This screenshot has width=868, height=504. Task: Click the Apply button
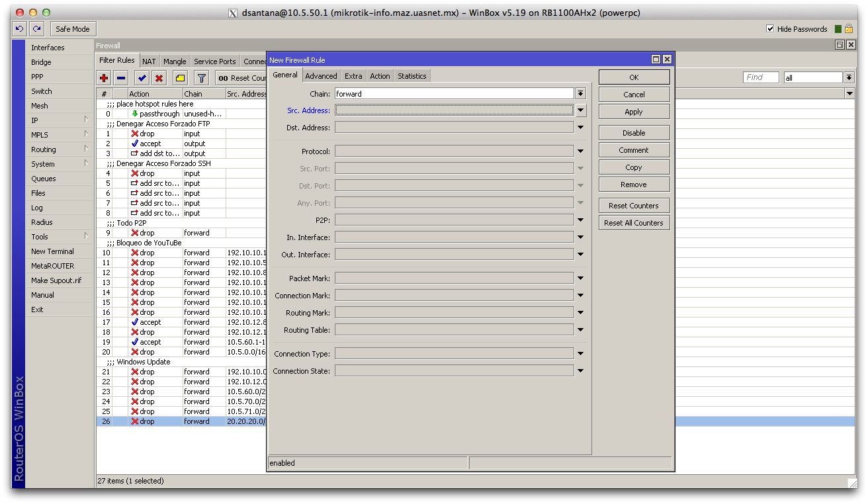point(634,112)
